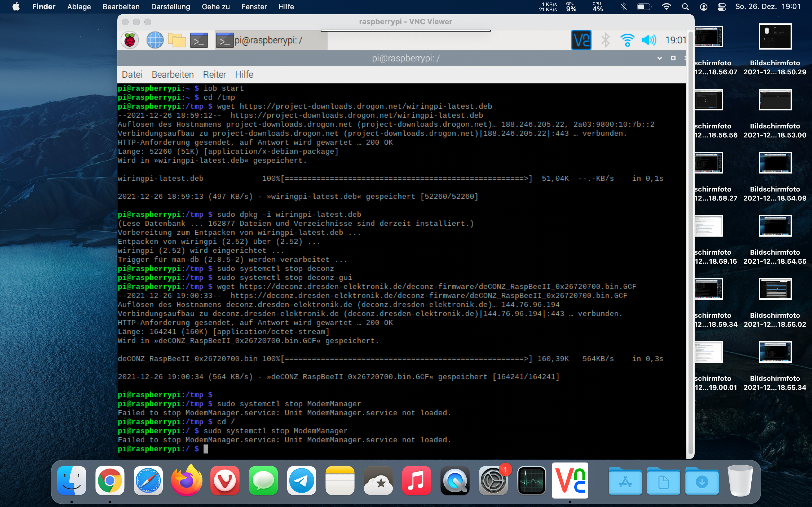Open Telegram from the Dock

click(301, 481)
